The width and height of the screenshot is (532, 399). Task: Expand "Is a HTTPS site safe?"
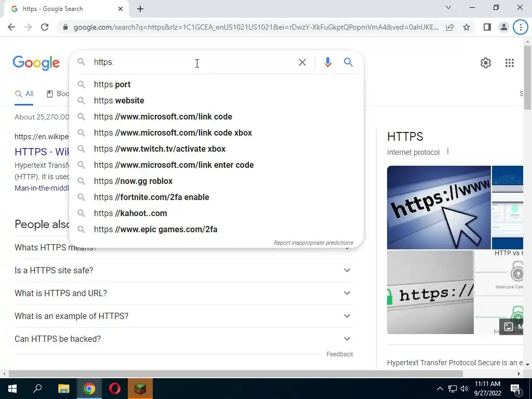coord(184,270)
